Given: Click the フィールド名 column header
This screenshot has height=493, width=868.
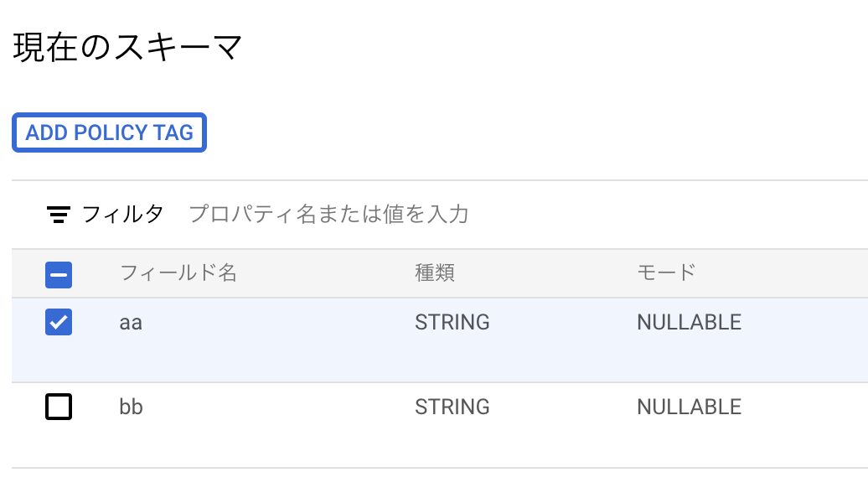Looking at the screenshot, I should [x=178, y=272].
